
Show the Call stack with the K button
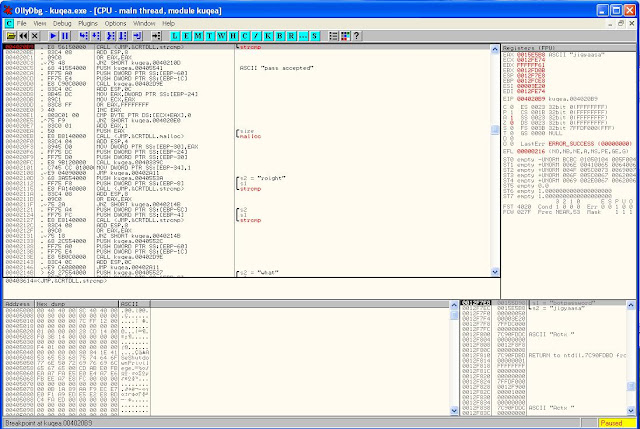click(x=268, y=36)
